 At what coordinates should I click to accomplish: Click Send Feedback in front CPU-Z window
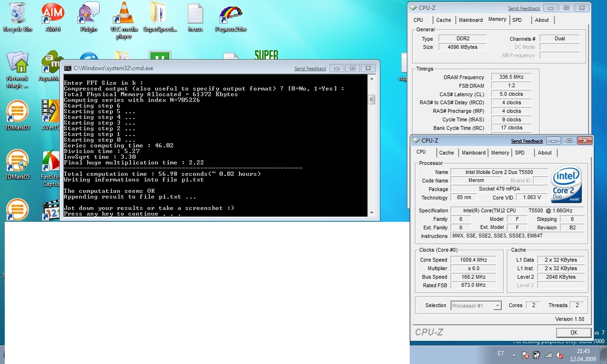coord(527,141)
